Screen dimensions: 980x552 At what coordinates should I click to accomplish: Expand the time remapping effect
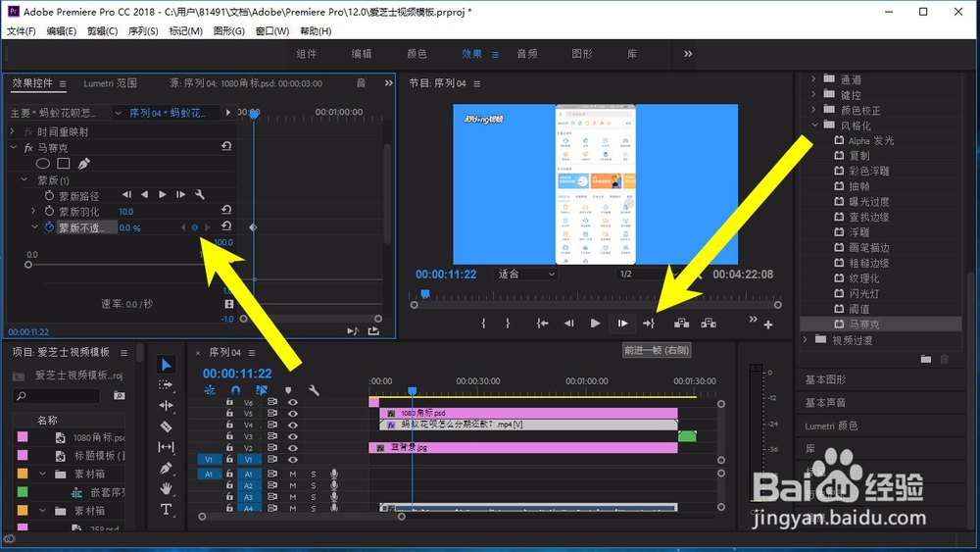(x=13, y=131)
